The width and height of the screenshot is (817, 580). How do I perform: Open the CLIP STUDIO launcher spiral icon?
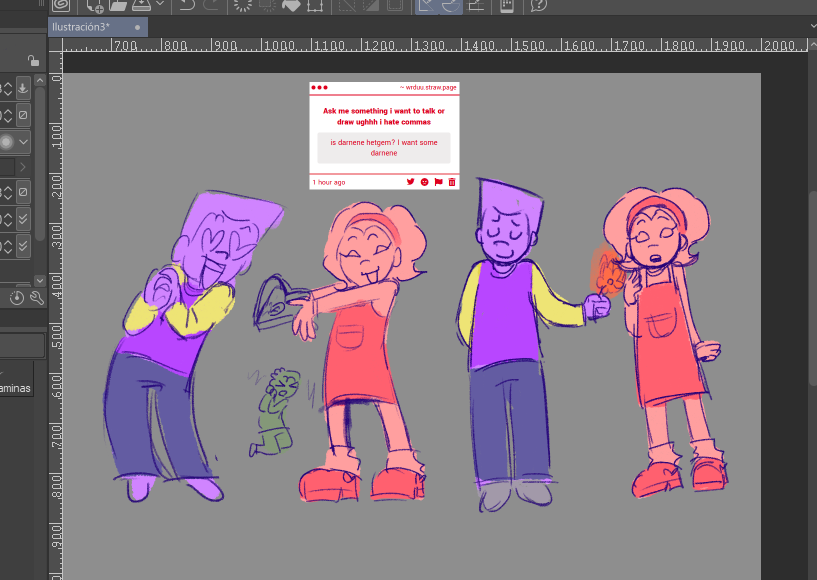61,5
